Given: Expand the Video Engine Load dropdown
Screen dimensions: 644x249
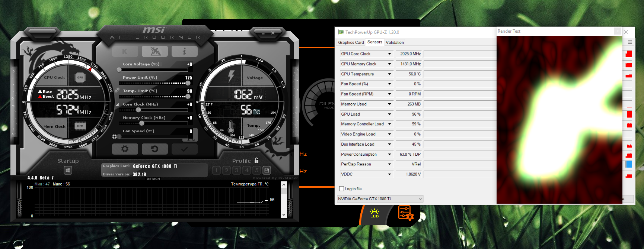Looking at the screenshot, I should point(390,134).
